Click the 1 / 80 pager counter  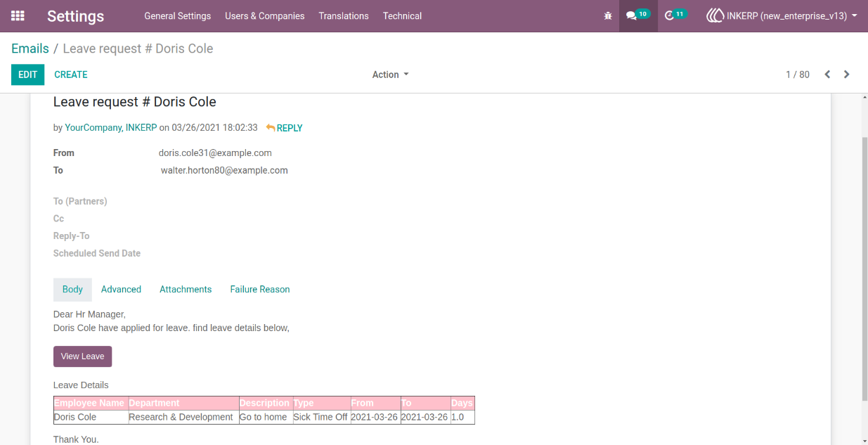[x=798, y=75]
